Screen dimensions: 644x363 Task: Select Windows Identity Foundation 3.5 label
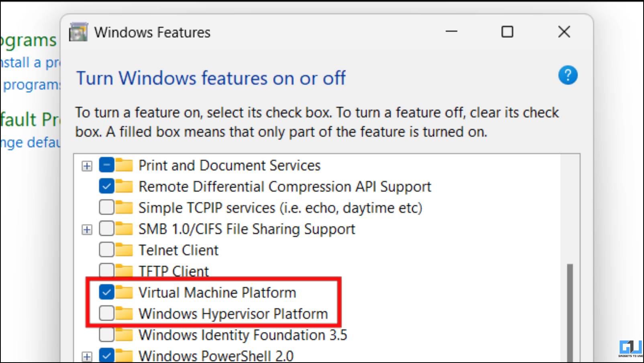(x=243, y=335)
